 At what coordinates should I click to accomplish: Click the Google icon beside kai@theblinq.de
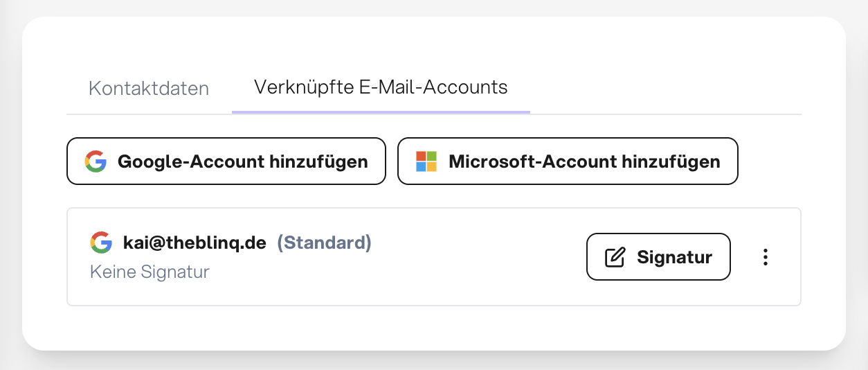[101, 243]
